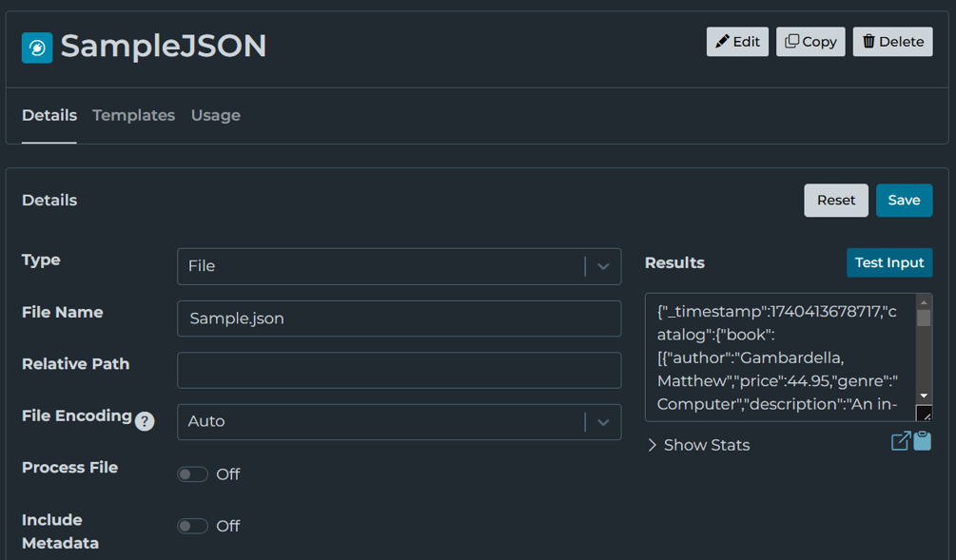This screenshot has width=956, height=560.
Task: Select the Details tab
Action: click(49, 115)
